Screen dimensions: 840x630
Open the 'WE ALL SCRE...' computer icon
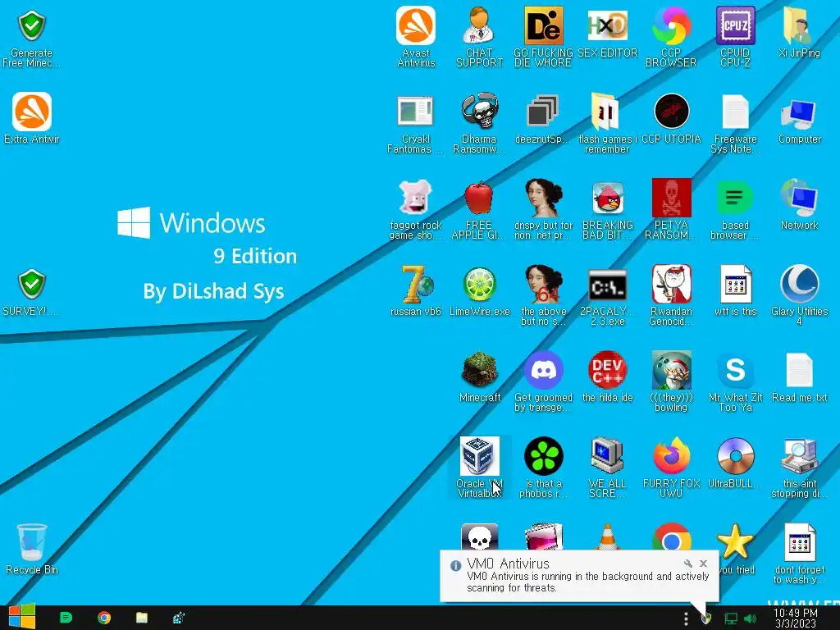(x=607, y=467)
